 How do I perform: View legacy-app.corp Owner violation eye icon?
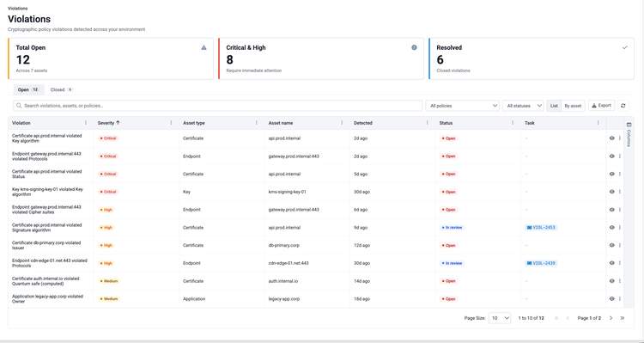click(611, 299)
